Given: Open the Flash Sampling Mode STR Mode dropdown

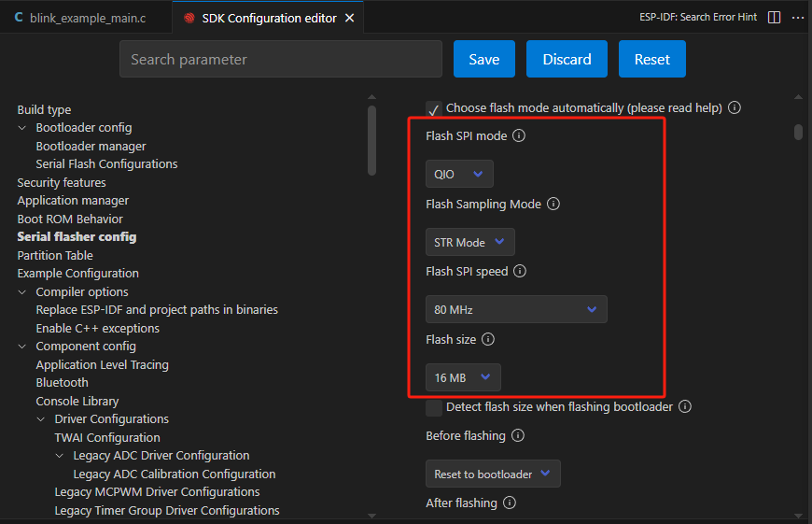Looking at the screenshot, I should (x=470, y=242).
